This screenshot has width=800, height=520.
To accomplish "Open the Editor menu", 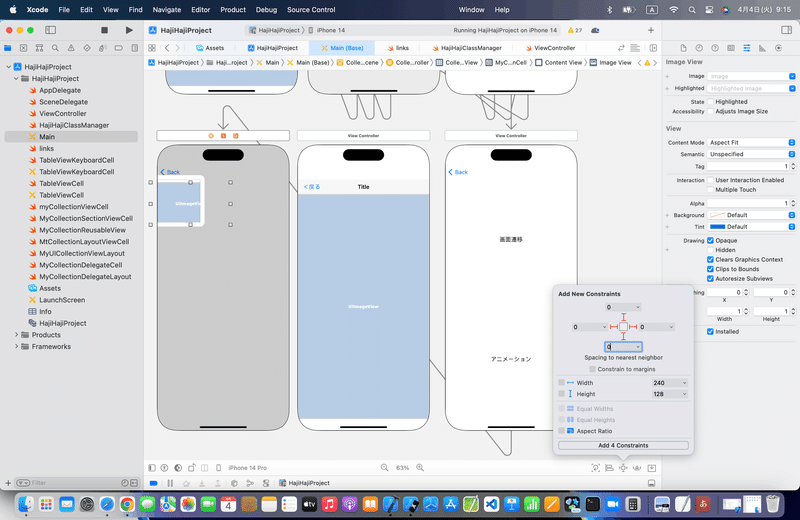I will 201,10.
